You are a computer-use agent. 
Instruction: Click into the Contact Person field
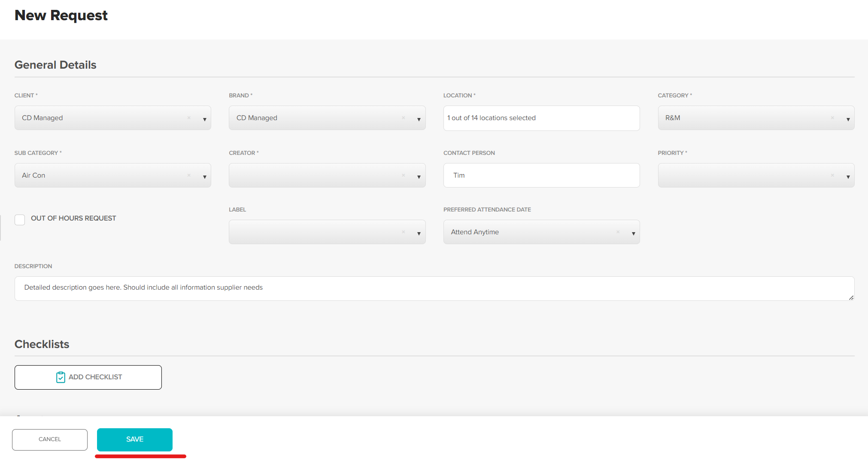tap(541, 175)
